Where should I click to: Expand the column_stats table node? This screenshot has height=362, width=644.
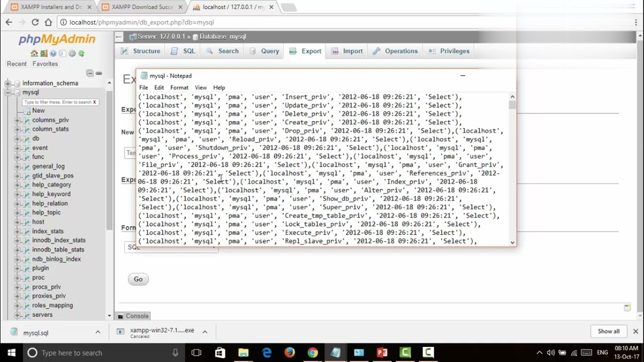(x=17, y=129)
